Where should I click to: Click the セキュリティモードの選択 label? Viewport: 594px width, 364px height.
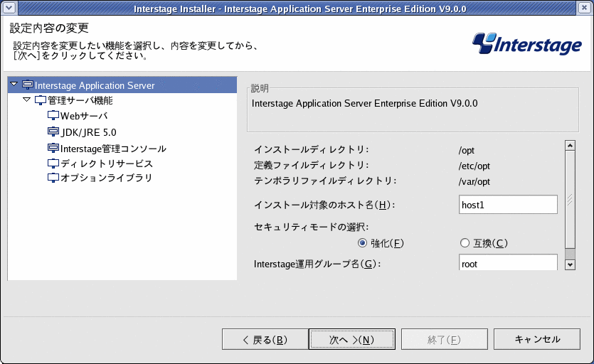pyautogui.click(x=312, y=227)
